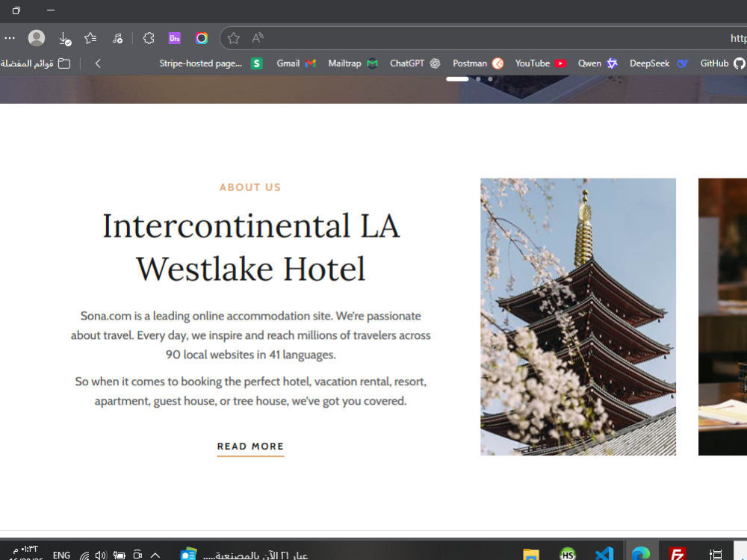Open battery status tray icon

[119, 556]
